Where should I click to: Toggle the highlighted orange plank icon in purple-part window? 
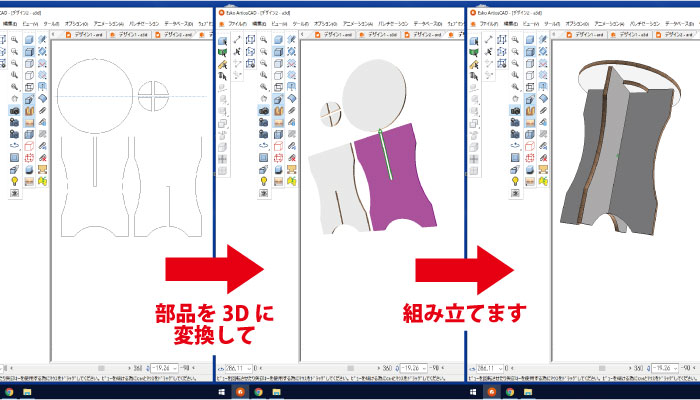click(278, 122)
